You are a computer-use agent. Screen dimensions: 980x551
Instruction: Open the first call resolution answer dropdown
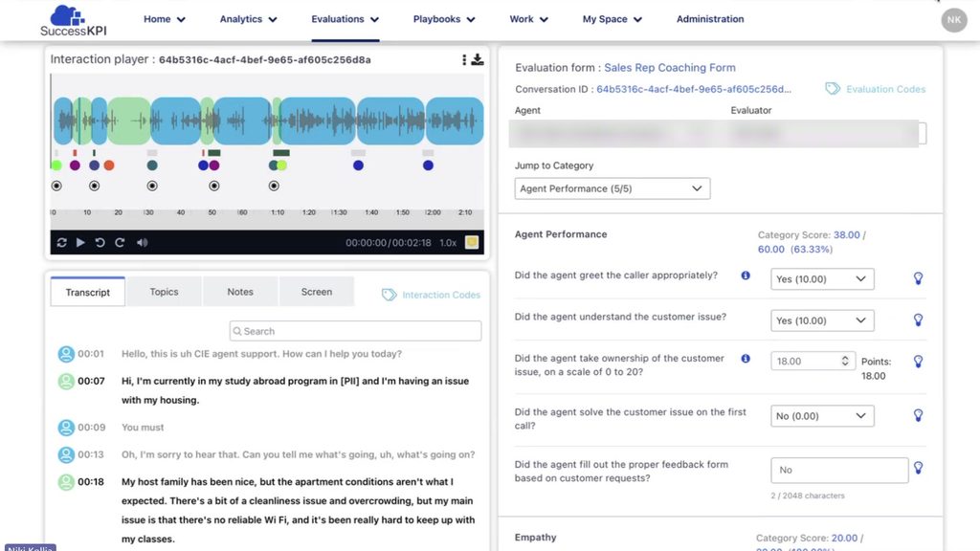[x=822, y=416]
